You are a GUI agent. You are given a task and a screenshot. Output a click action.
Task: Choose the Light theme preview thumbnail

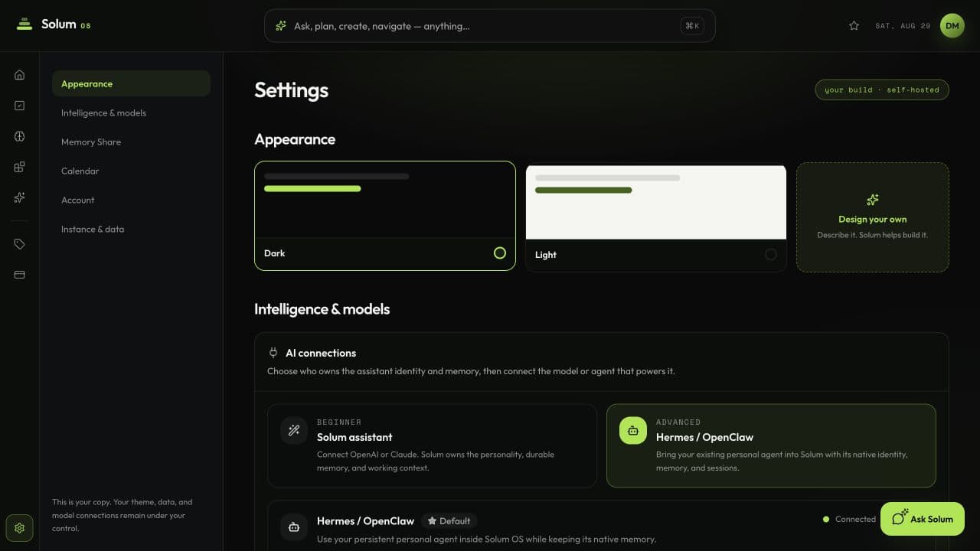(656, 202)
